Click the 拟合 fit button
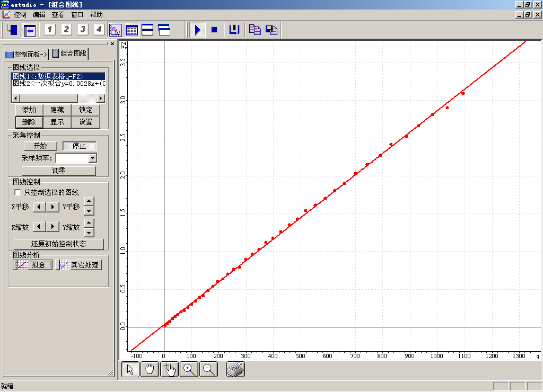 coord(33,265)
